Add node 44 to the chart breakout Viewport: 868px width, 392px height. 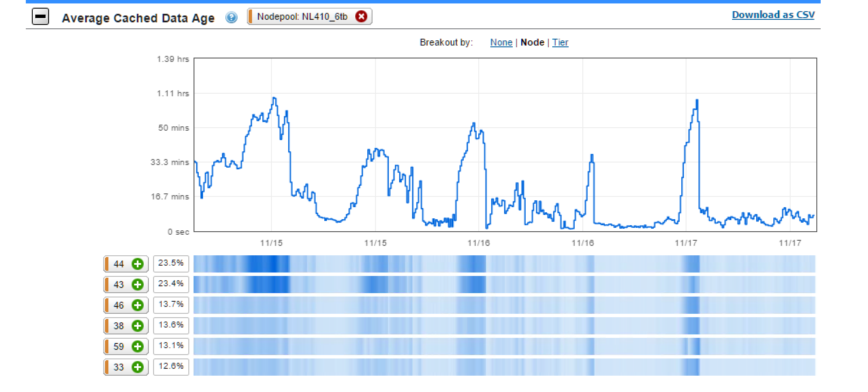pos(137,264)
